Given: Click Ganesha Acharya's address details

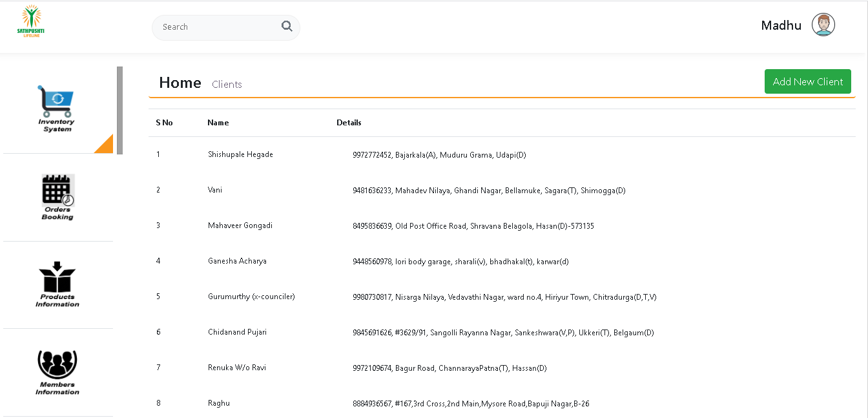Looking at the screenshot, I should tap(460, 262).
